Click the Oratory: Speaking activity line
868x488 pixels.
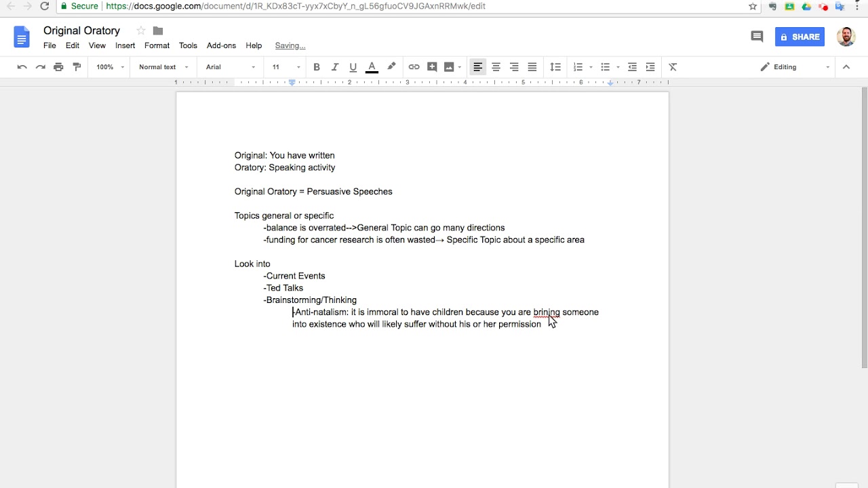pos(285,167)
